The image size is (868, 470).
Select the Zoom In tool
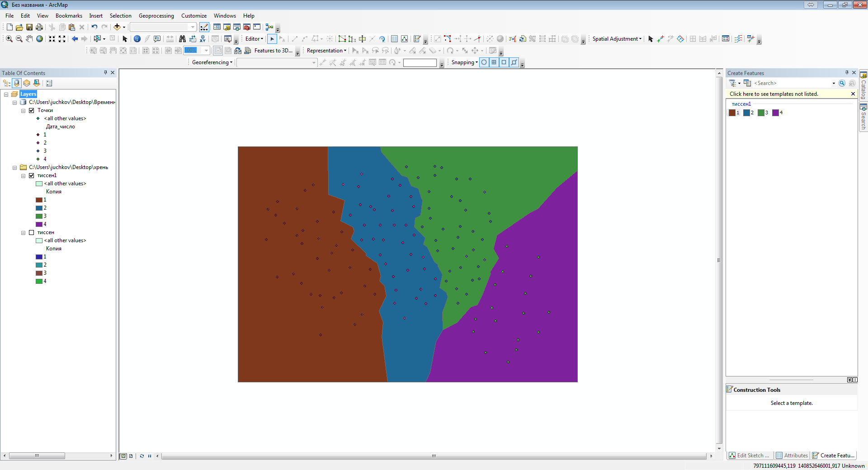[x=9, y=39]
